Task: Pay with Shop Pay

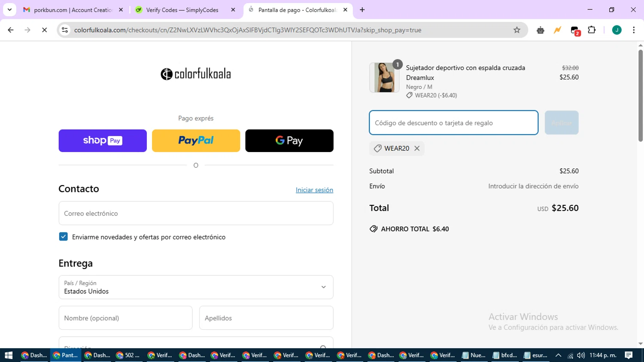Action: tap(103, 141)
